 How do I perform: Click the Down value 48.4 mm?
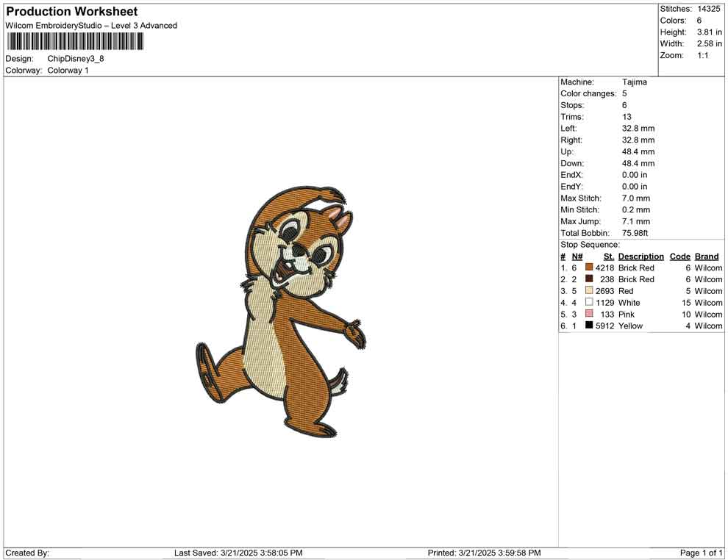(x=638, y=163)
